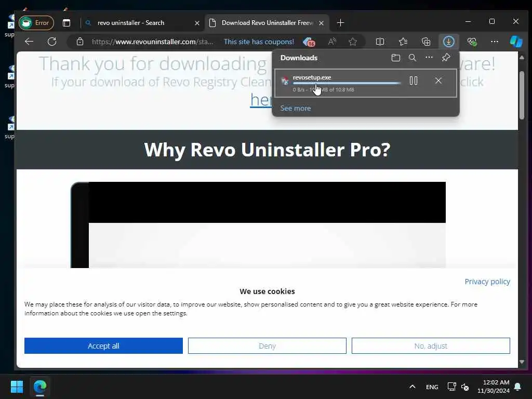Screen dimensions: 532x399
Task: Click the muted volume tray icon
Action: 465,387
